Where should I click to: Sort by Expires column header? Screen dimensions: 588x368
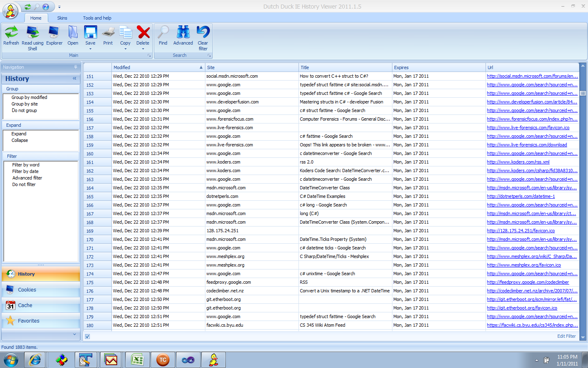tap(439, 67)
